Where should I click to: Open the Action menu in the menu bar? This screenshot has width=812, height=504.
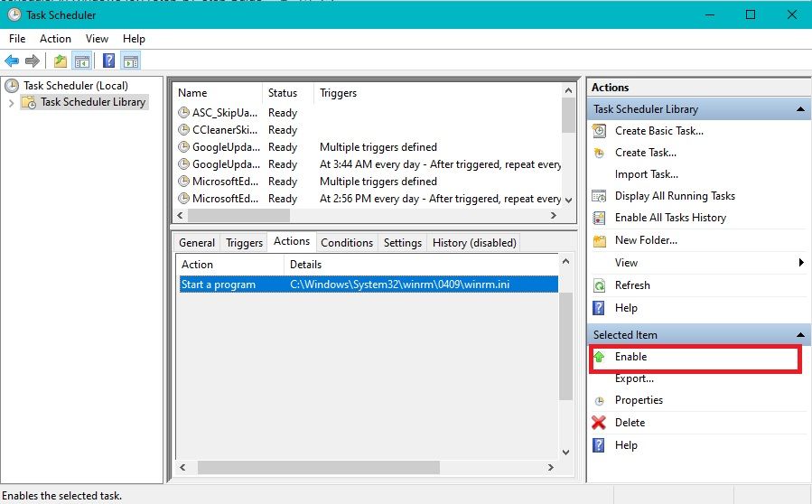click(55, 39)
